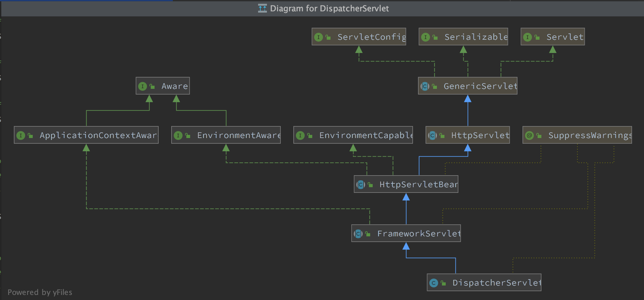Click the public lock icon on EnvironmentCapable
644x300 pixels.
coord(310,136)
